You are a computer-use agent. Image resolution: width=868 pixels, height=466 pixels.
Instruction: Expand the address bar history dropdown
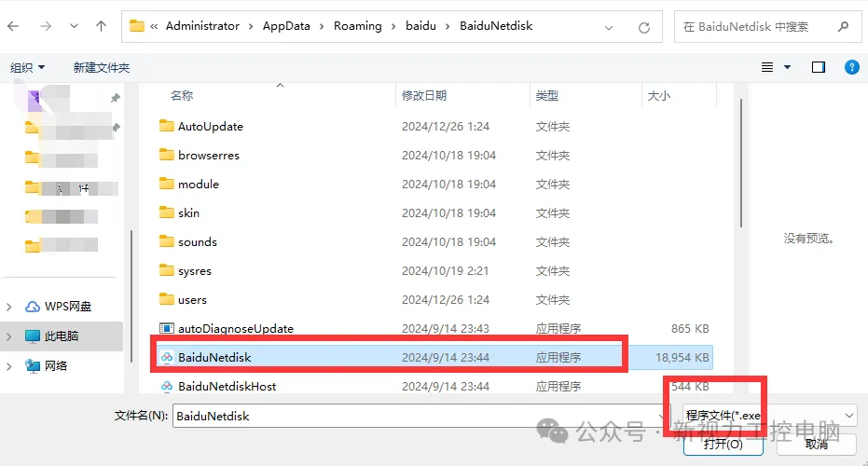point(609,27)
